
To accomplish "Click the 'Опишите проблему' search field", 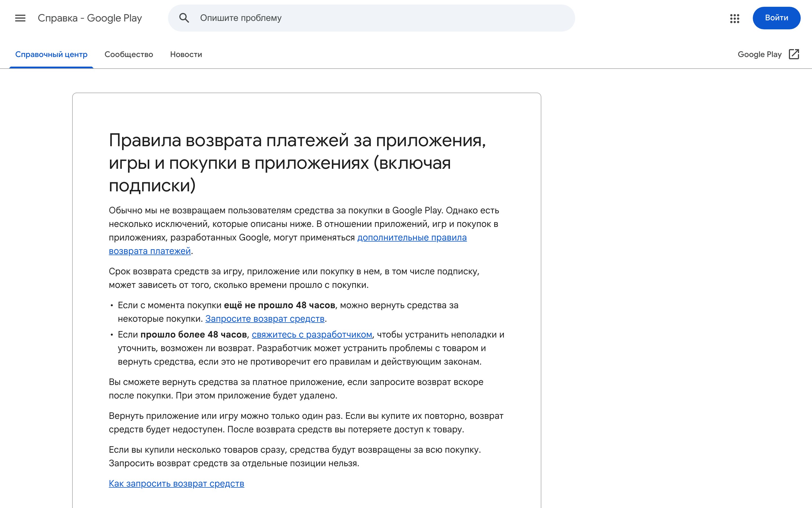I will [371, 18].
